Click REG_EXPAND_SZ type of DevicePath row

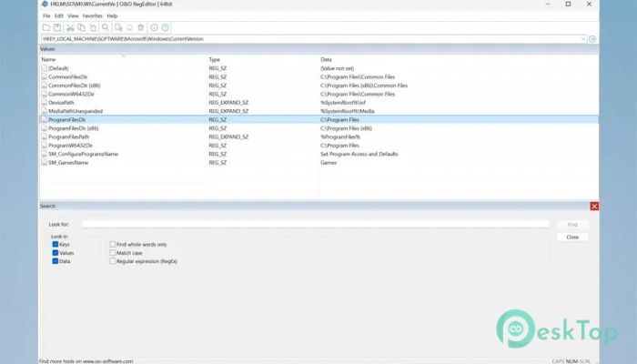[x=228, y=102]
